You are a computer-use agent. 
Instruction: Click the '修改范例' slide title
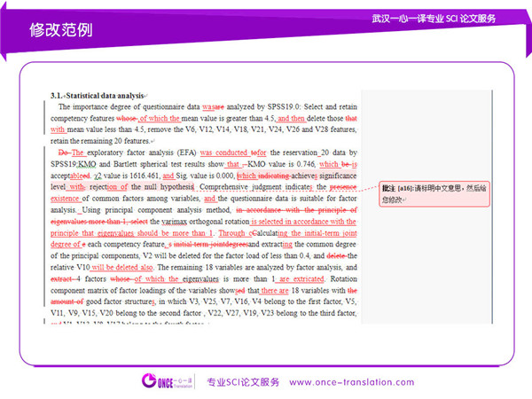point(61,30)
